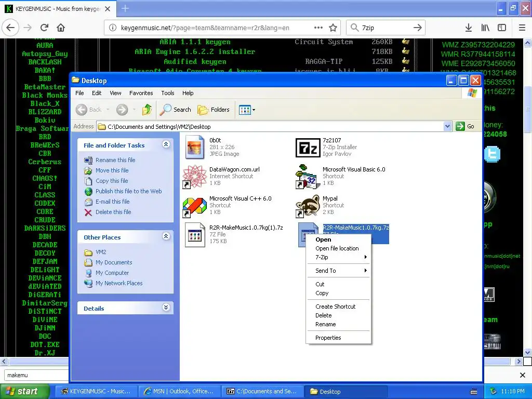This screenshot has height=399, width=532.
Task: Open the browser downloads panel
Action: point(469,28)
